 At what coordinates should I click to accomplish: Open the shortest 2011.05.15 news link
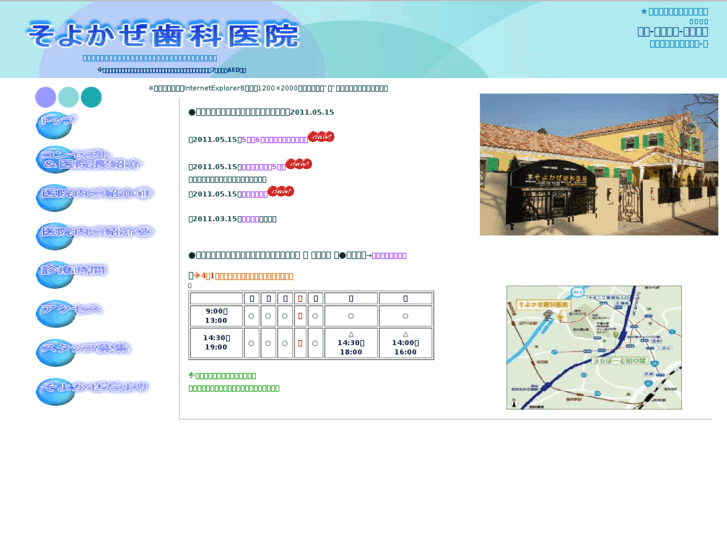pos(255,194)
